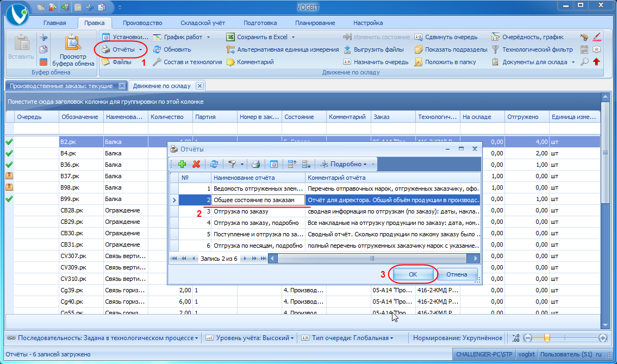Screen dimensions: 617x364
Task: Click Положить в папку in the ribbon
Action: click(x=445, y=62)
